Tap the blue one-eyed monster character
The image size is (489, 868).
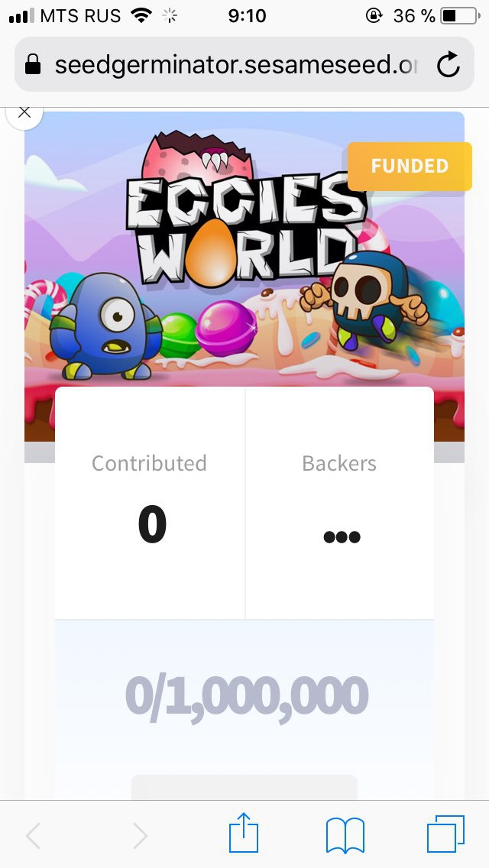[x=105, y=326]
